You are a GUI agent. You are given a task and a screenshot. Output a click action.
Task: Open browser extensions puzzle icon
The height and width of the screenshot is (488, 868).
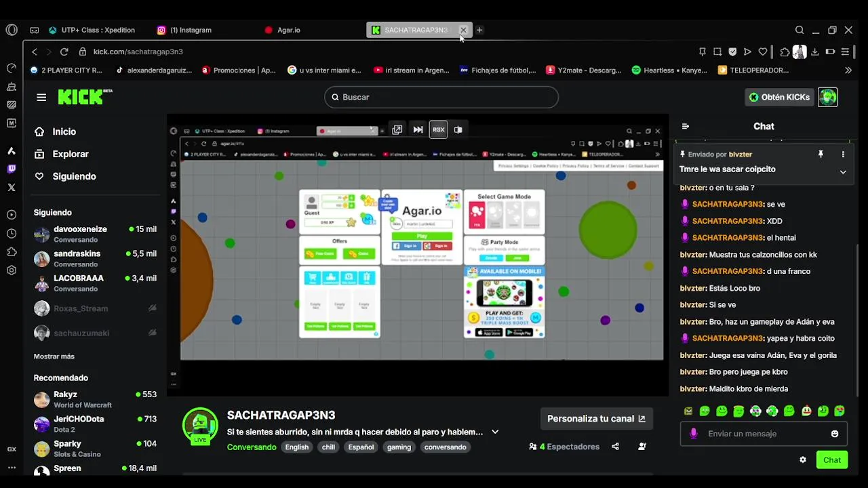[785, 52]
